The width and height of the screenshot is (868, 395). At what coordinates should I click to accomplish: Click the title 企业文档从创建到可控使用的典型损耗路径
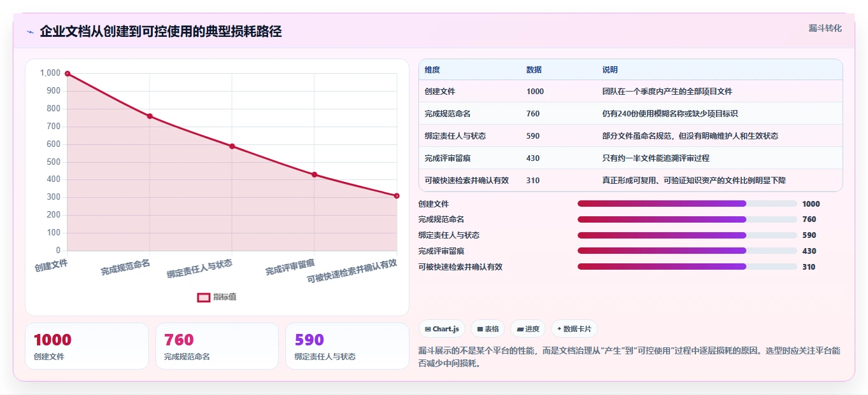coord(160,31)
